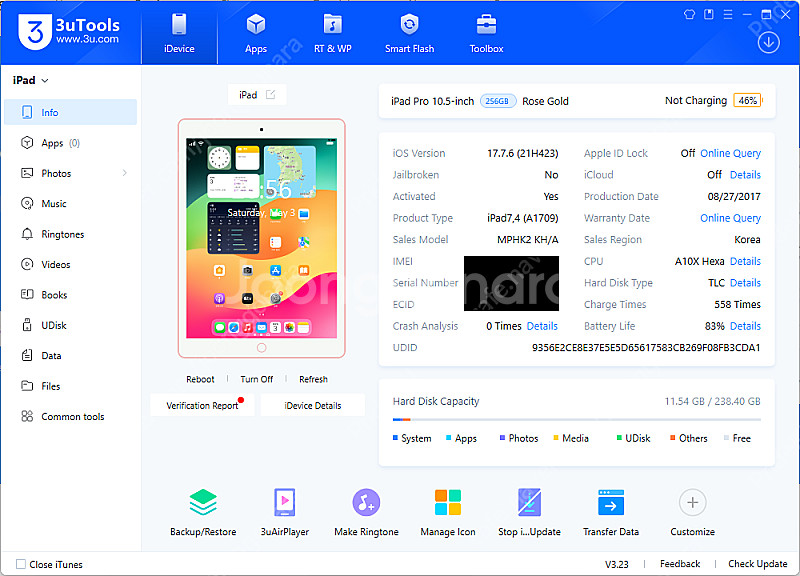Click the 46% battery indicator
This screenshot has height=576, width=800.
(x=747, y=101)
